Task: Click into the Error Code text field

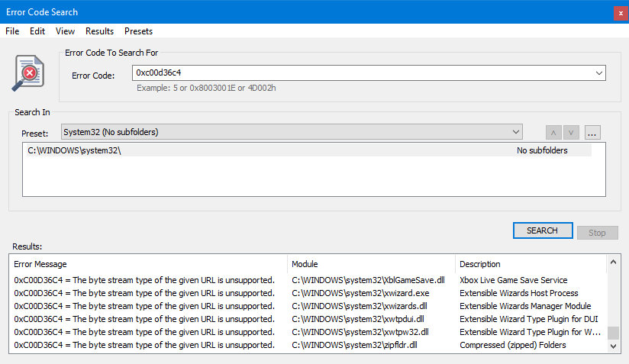Action: [359, 73]
